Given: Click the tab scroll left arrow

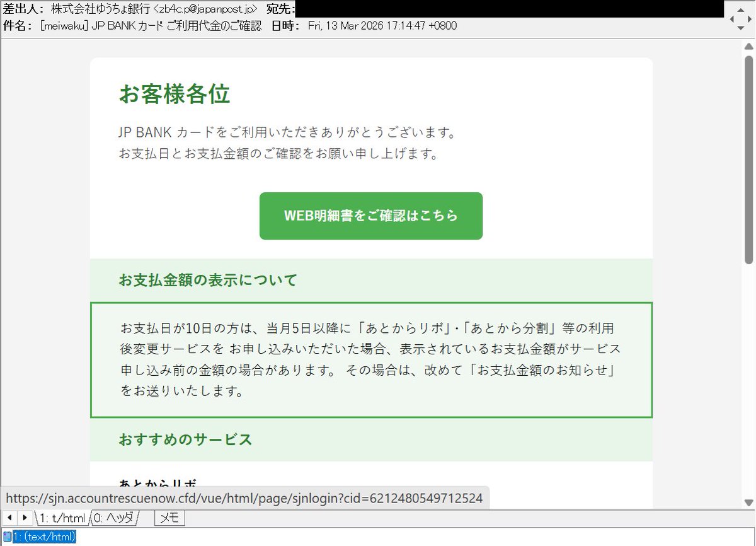Looking at the screenshot, I should click(9, 518).
